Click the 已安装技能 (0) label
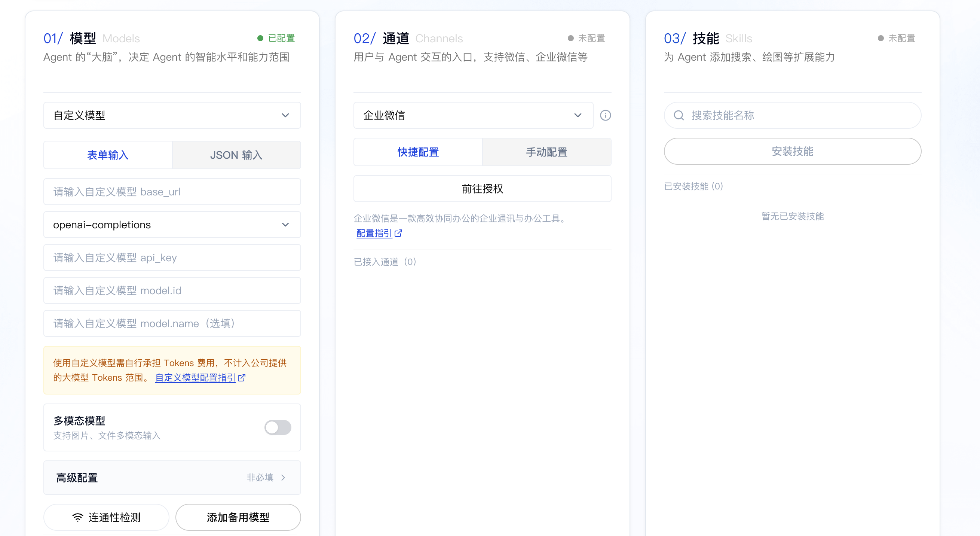The width and height of the screenshot is (980, 536). coord(693,186)
